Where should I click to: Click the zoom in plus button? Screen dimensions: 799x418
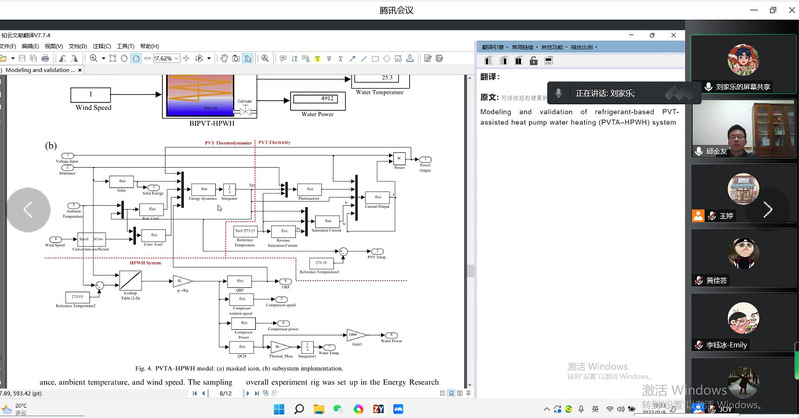coord(186,59)
